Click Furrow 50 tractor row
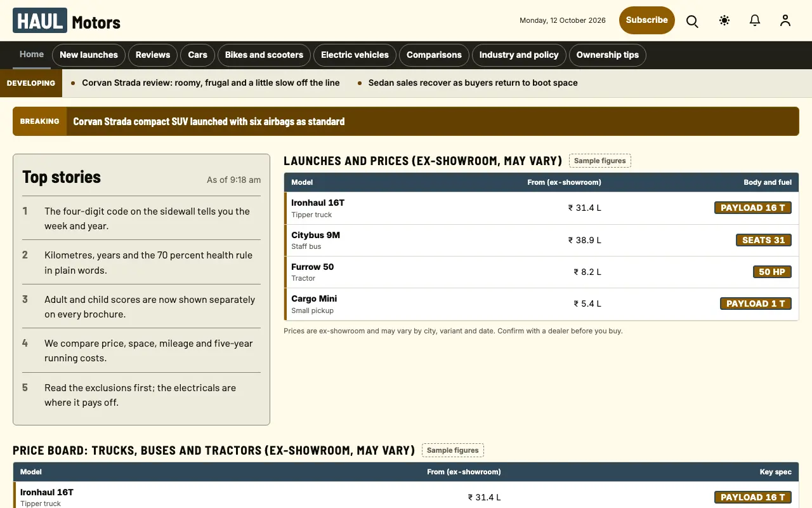Viewport: 812px width, 508px height. coord(541,272)
